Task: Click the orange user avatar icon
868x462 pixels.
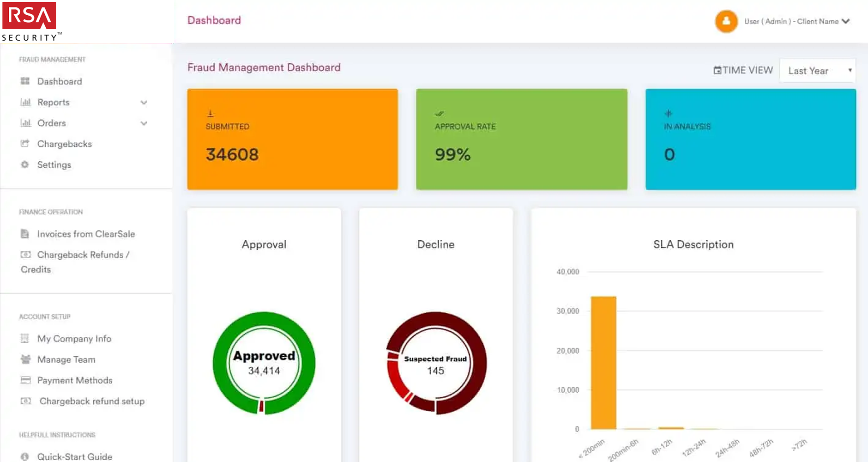Action: (726, 21)
